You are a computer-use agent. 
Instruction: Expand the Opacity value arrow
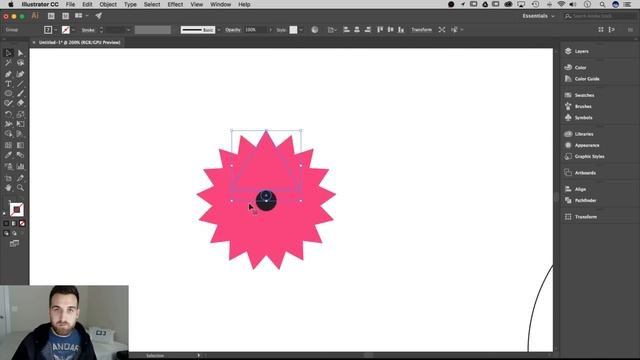pyautogui.click(x=270, y=30)
